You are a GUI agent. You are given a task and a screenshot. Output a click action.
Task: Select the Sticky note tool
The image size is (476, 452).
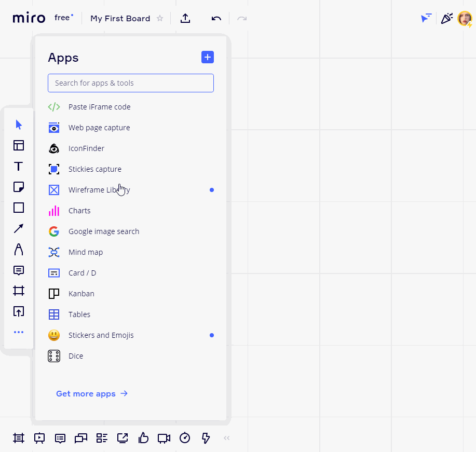point(19,187)
